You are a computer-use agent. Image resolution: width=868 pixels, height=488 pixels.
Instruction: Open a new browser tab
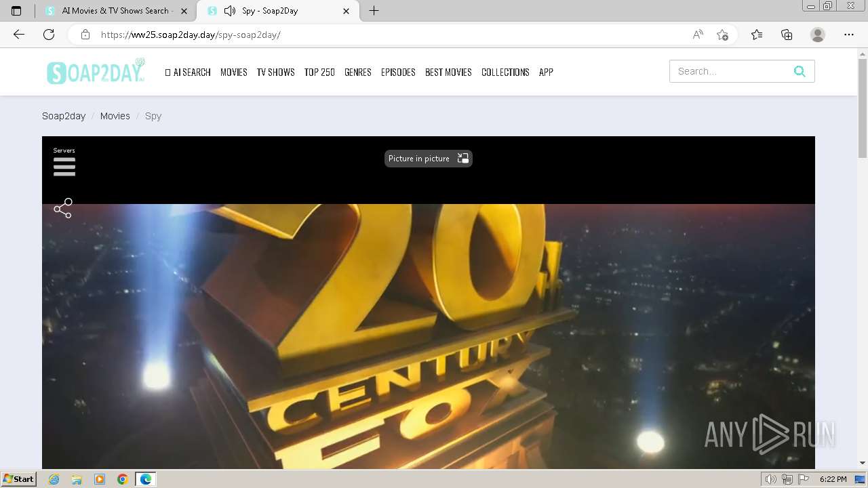click(x=374, y=11)
